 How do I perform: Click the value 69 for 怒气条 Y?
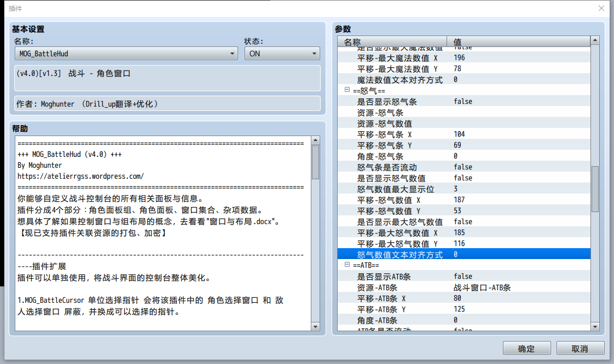pos(457,145)
